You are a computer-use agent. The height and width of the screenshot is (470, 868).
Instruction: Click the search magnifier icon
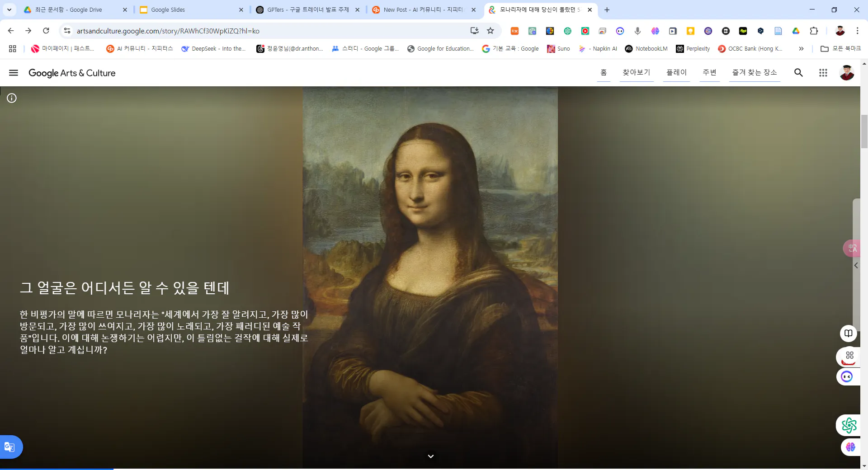(798, 73)
